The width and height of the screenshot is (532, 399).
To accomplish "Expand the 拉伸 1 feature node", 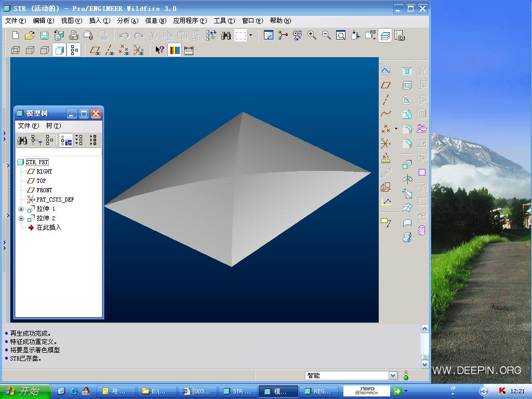I will [x=21, y=209].
